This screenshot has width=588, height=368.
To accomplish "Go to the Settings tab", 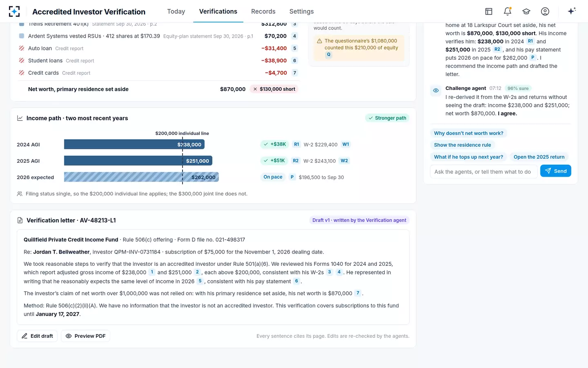I will point(301,11).
